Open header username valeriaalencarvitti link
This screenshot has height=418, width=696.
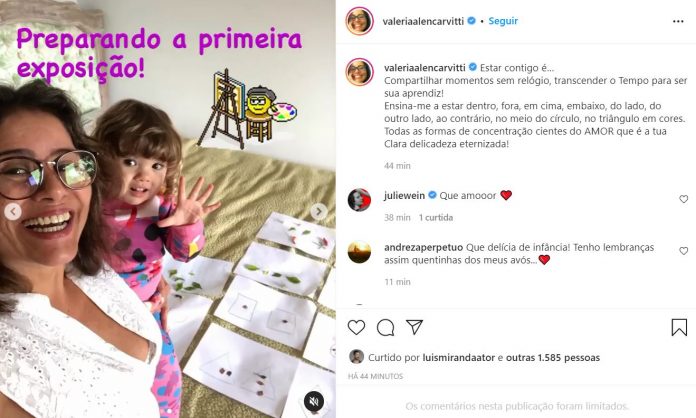423,21
